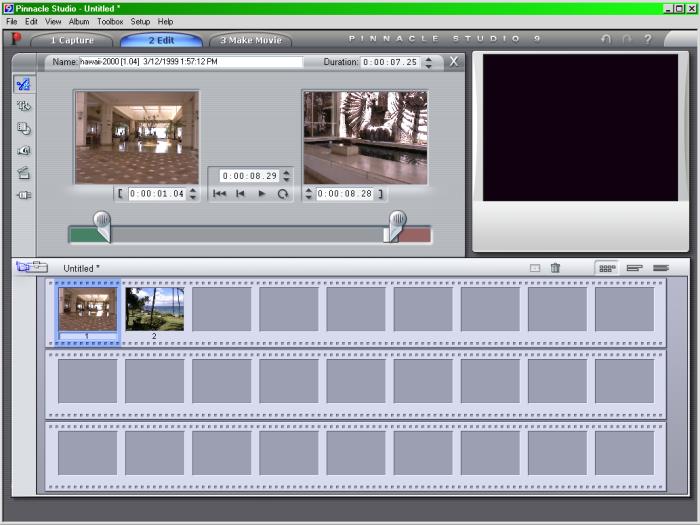
Task: Switch to 2 Edit tab
Action: point(162,40)
